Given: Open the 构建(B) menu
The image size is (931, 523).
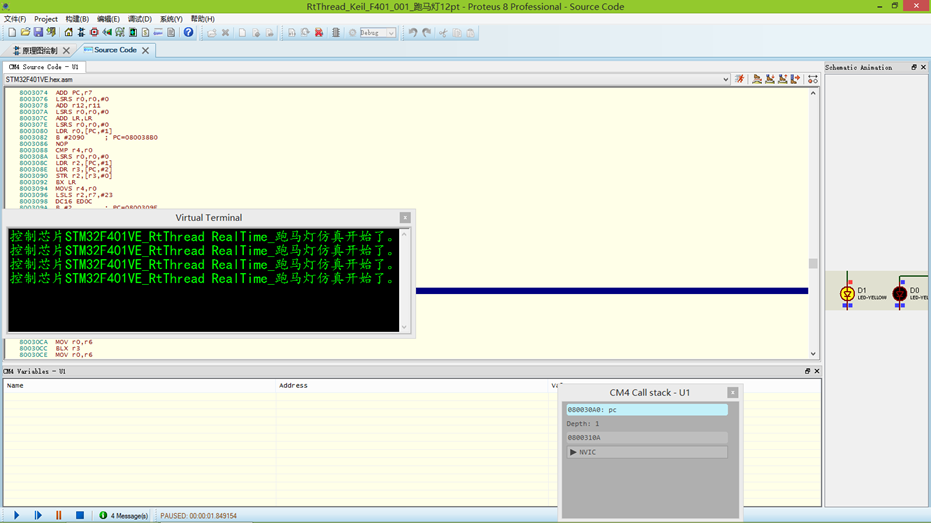Looking at the screenshot, I should click(77, 19).
